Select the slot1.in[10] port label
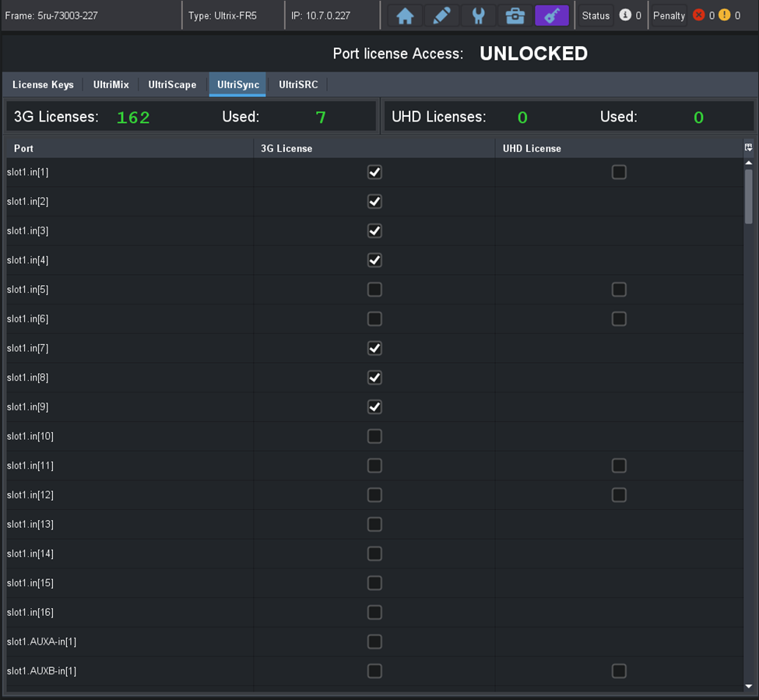 30,436
